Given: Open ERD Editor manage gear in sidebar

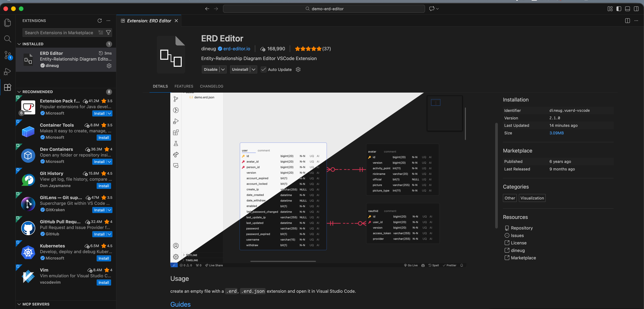Looking at the screenshot, I should 109,66.
